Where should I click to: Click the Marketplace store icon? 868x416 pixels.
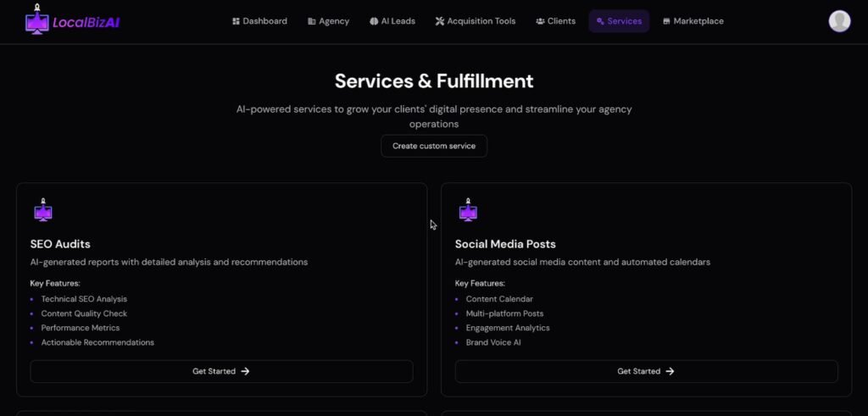tap(666, 21)
